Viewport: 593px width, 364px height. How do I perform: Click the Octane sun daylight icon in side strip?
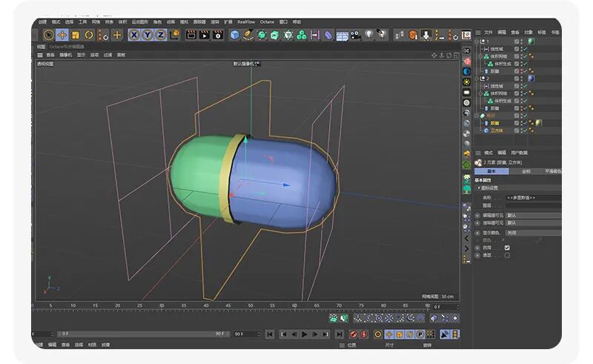(467, 82)
